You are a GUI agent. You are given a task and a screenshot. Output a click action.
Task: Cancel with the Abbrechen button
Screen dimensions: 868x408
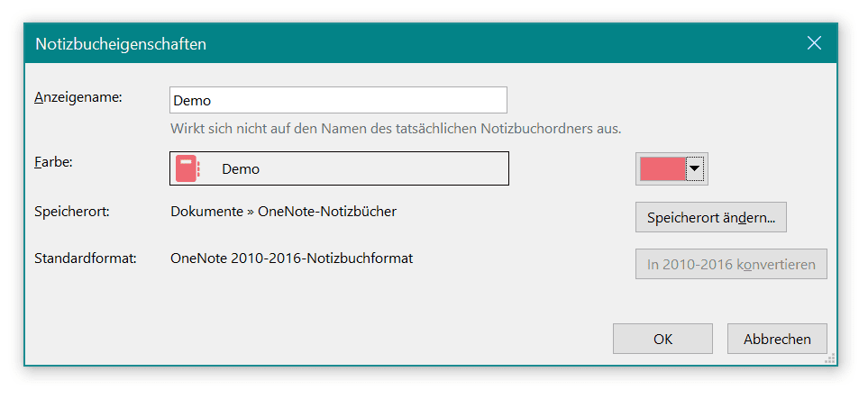tap(777, 339)
